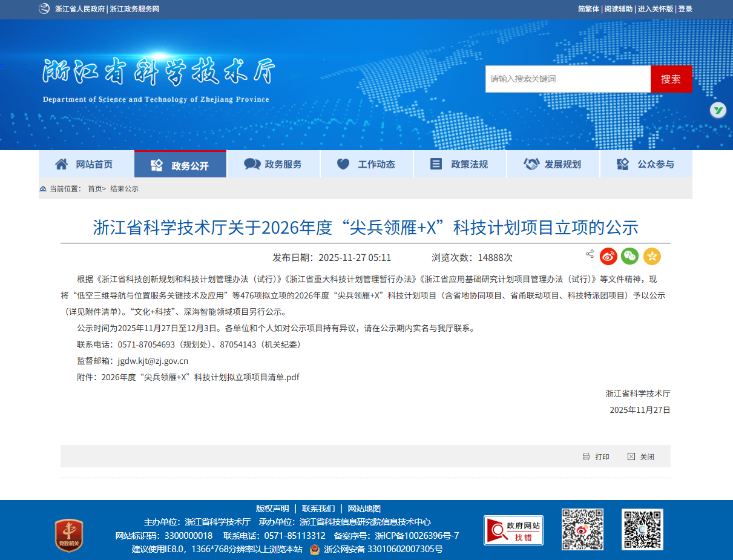Click the green WeChat share icon
The width and height of the screenshot is (733, 560).
pyautogui.click(x=629, y=257)
